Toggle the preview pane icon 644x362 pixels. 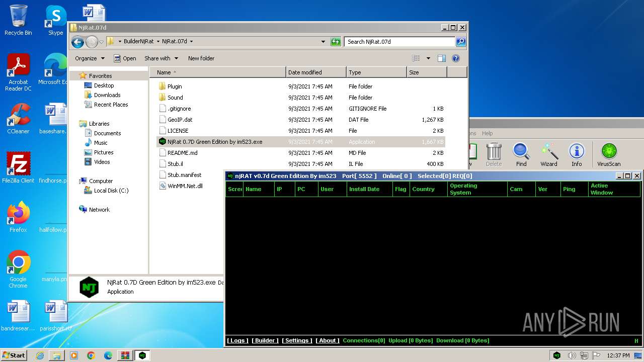(442, 58)
